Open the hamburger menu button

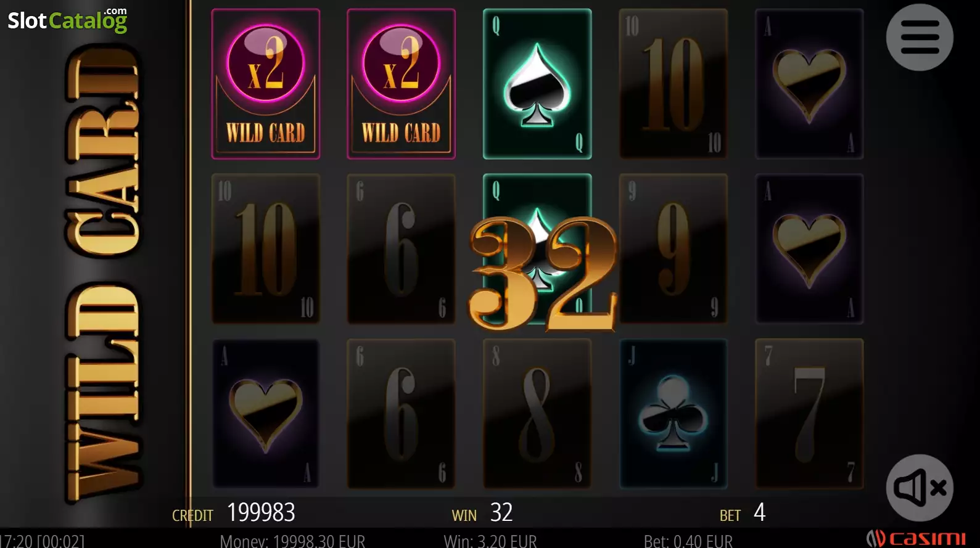920,38
